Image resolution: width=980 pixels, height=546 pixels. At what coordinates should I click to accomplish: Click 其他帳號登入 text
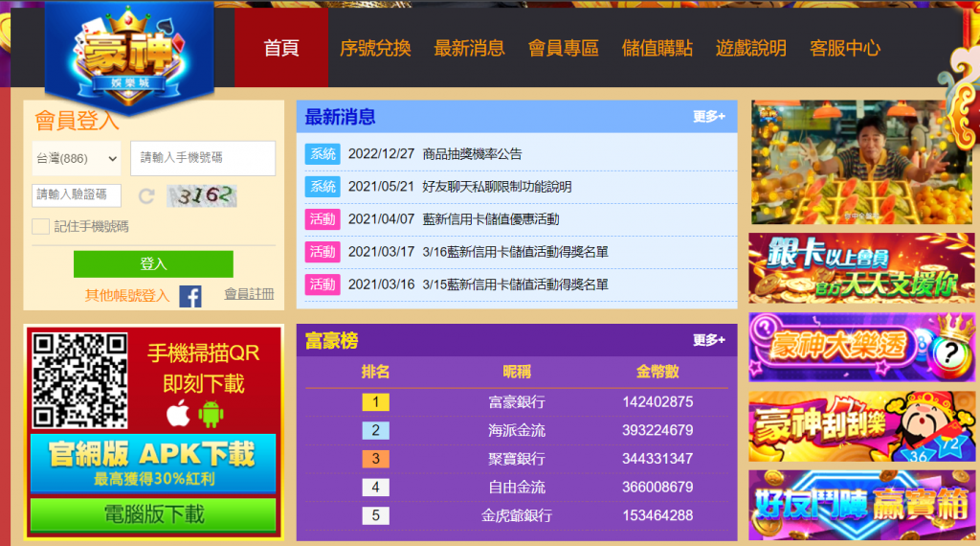(x=127, y=295)
